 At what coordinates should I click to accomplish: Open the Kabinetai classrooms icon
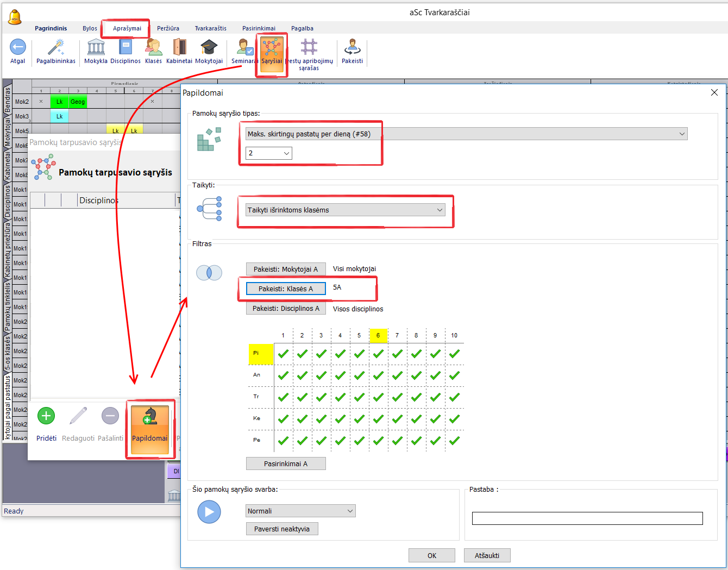179,48
